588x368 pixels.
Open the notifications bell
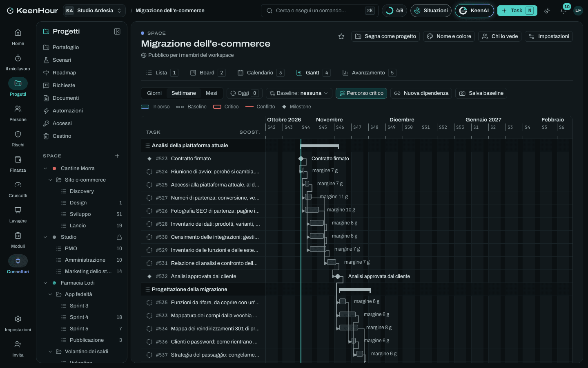coord(563,11)
